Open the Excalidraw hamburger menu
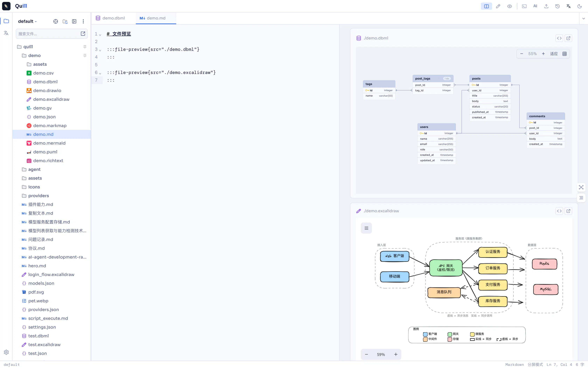Image resolution: width=588 pixels, height=368 pixels. click(366, 228)
